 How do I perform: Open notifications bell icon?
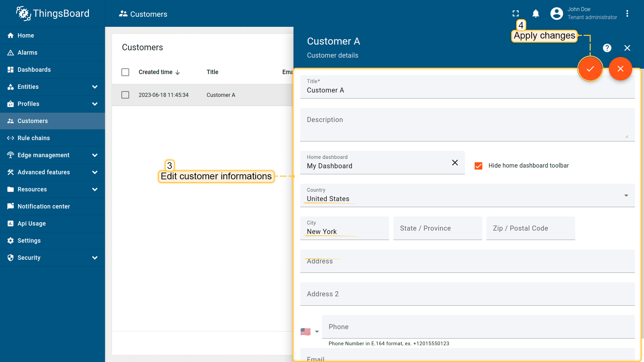536,13
